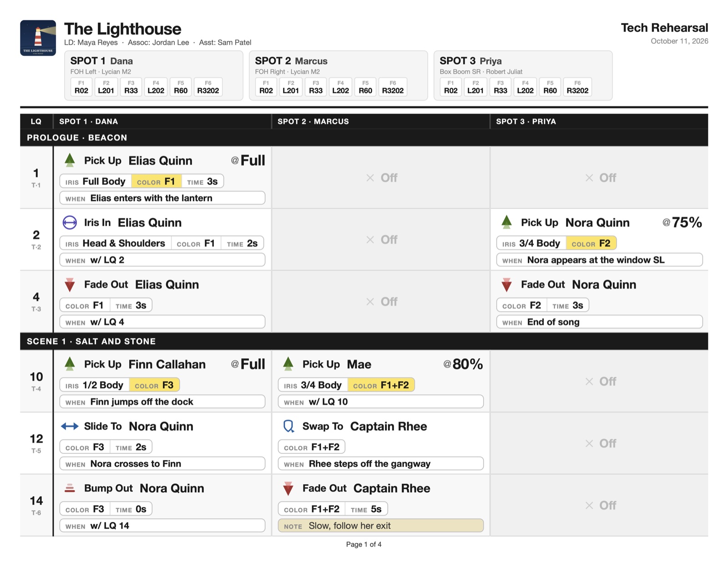
Task: Click red Fade Out arrow for Nora Quinn
Action: point(506,285)
